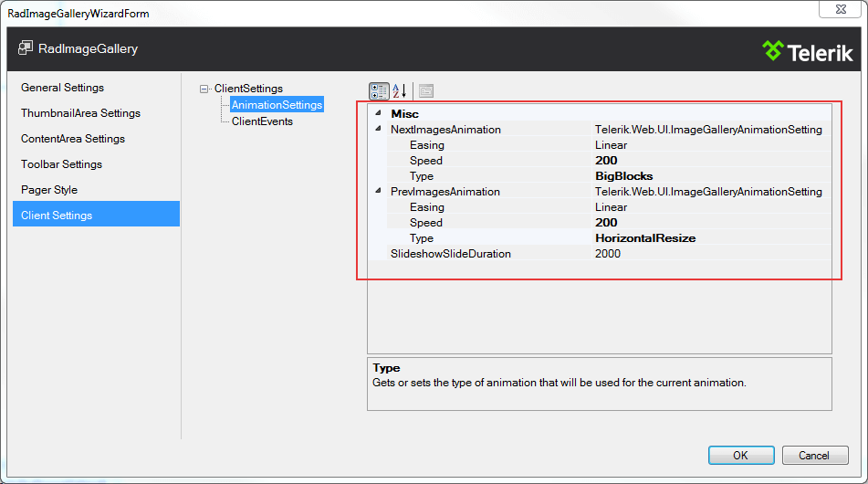This screenshot has height=484, width=868.
Task: Select Toolbar Settings in sidebar
Action: pyautogui.click(x=61, y=164)
